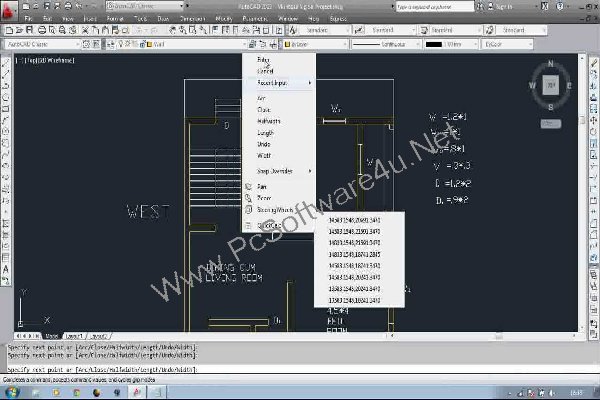Select the Line tool at top of Draw toolbar
The width and height of the screenshot is (600, 400).
(x=6, y=63)
